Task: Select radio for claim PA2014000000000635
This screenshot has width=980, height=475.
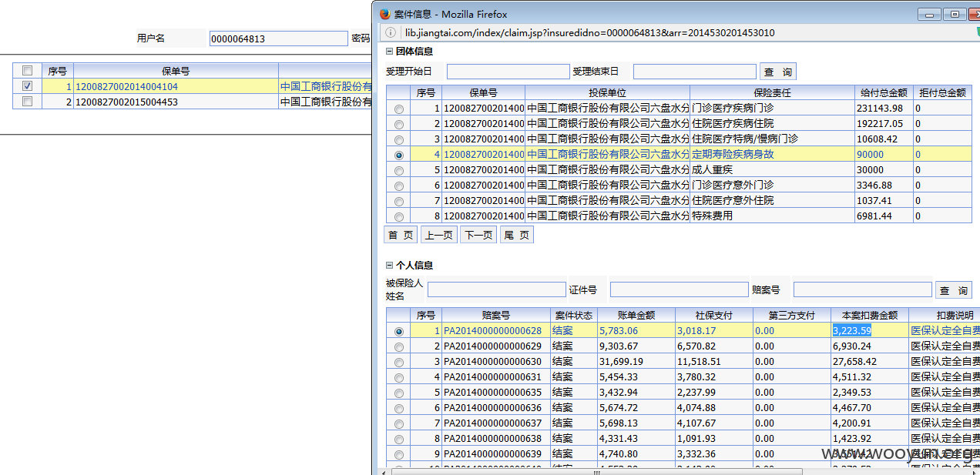Action: tap(398, 393)
